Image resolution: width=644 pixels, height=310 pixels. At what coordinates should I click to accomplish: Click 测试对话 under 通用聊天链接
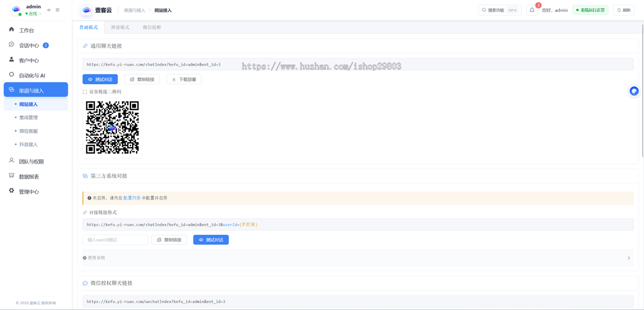click(100, 79)
